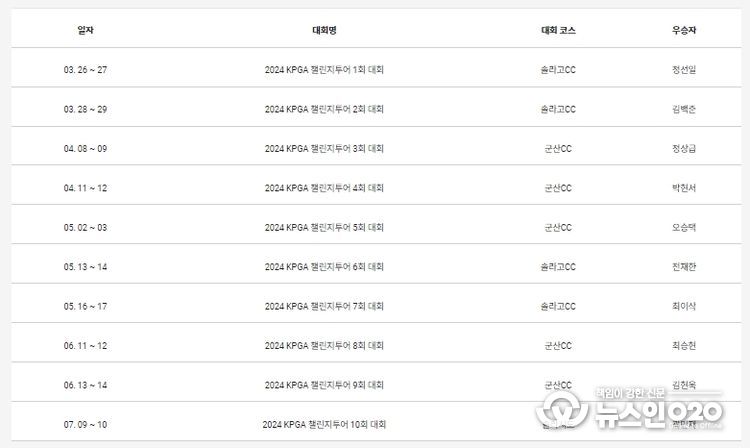Open the 챌린지투어 4회 대회 link
The height and width of the screenshot is (448, 750).
click(324, 188)
